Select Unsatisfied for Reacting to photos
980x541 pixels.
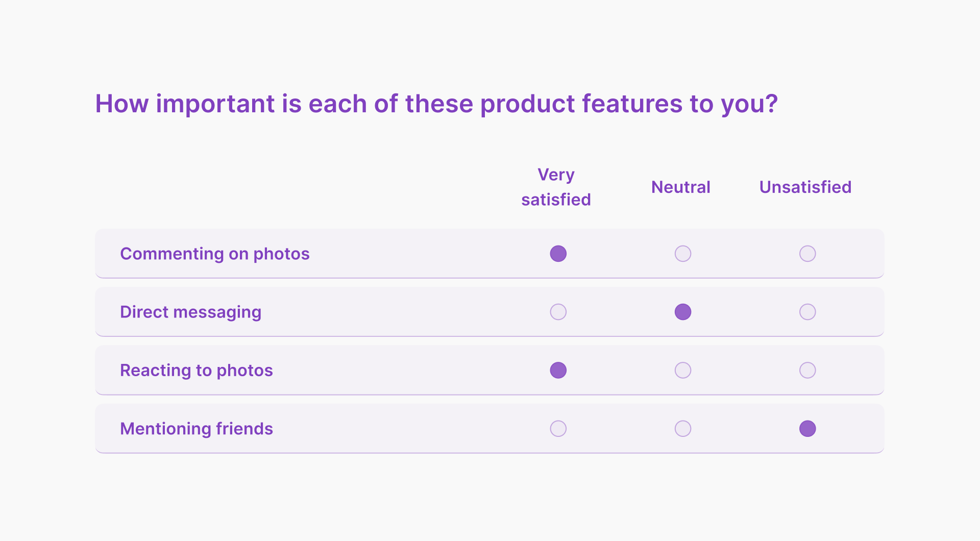(807, 370)
